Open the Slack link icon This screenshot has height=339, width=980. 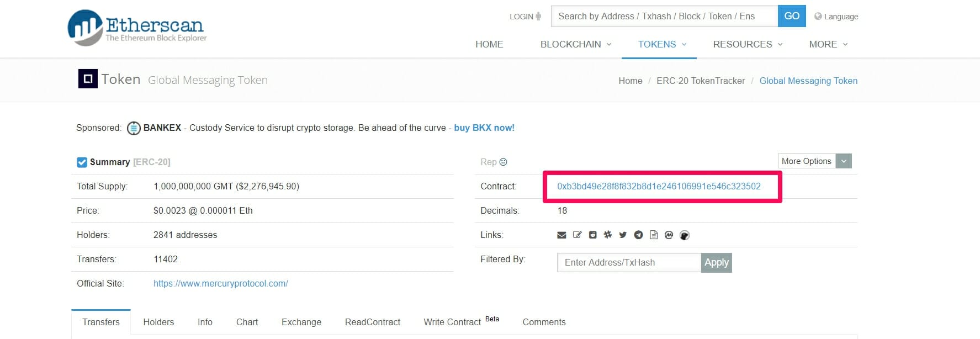(608, 235)
